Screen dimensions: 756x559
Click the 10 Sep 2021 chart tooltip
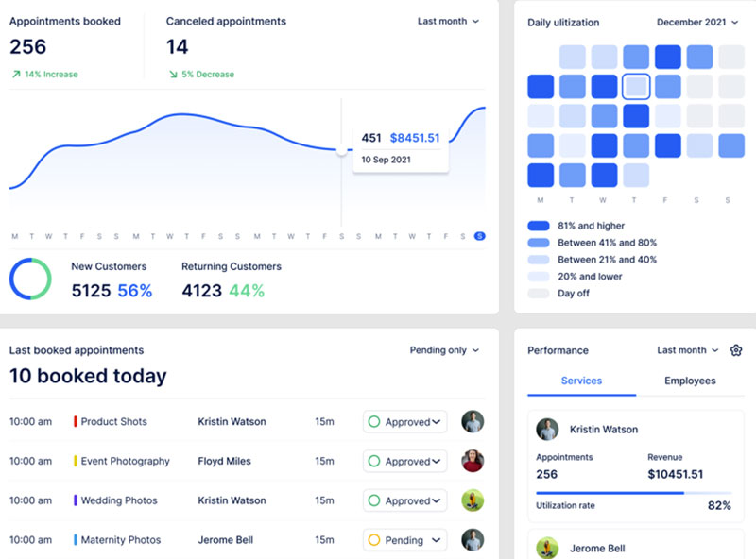pyautogui.click(x=401, y=149)
